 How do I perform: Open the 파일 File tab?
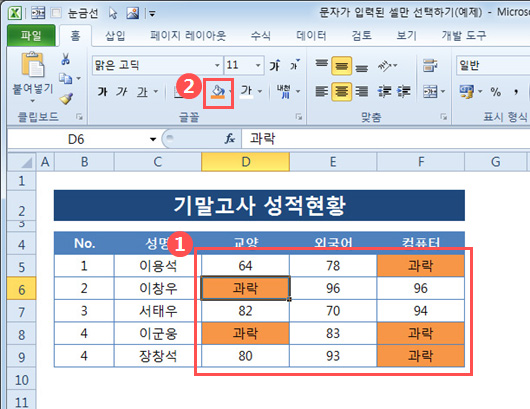point(31,35)
